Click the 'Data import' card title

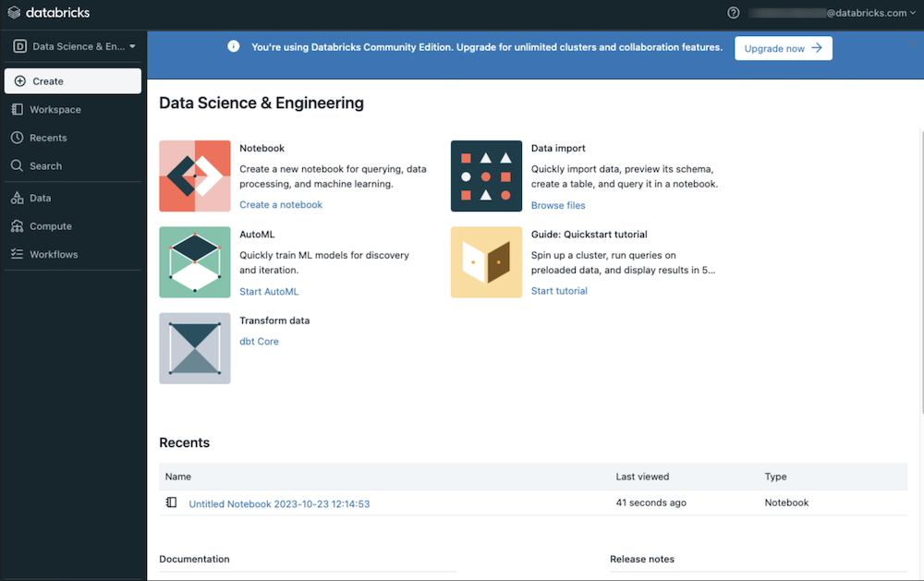(x=558, y=149)
